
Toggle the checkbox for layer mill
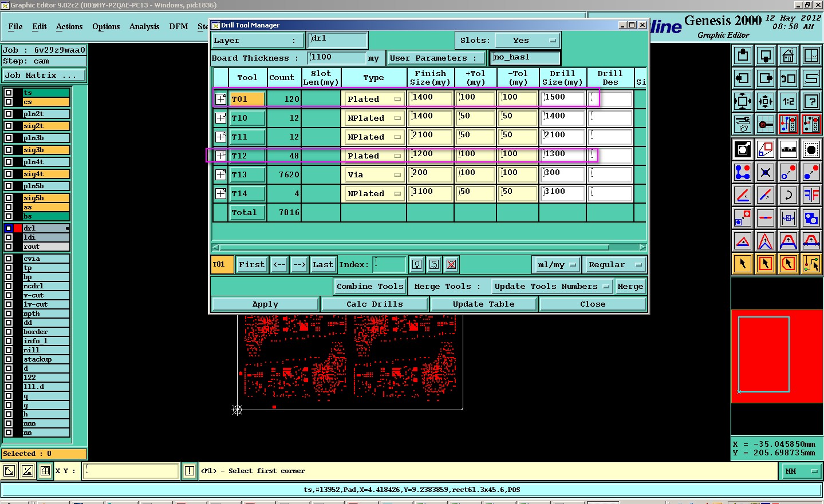click(x=9, y=350)
